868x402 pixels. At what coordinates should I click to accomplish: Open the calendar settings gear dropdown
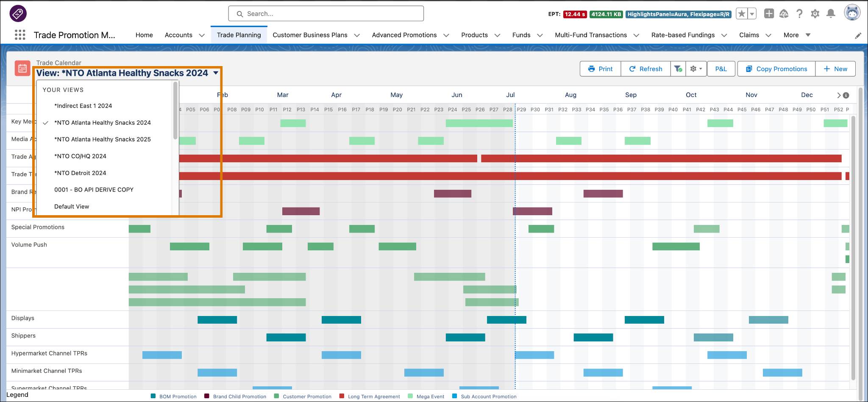tap(696, 69)
